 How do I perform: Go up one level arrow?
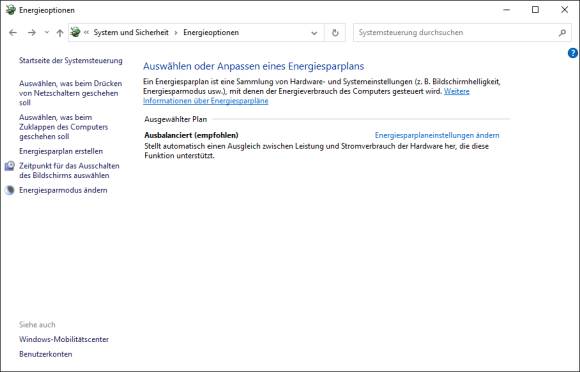(60, 33)
